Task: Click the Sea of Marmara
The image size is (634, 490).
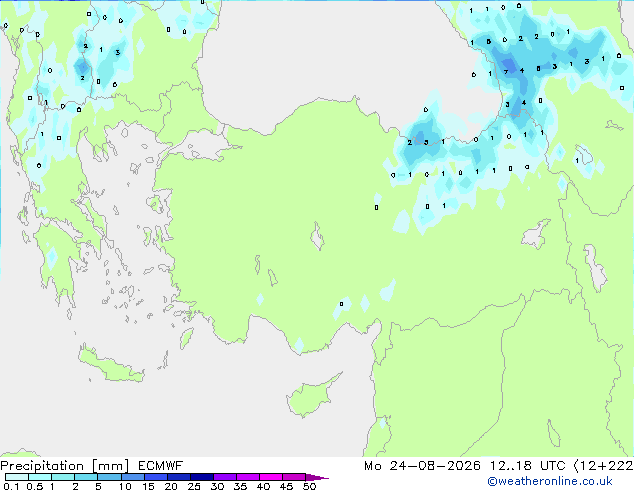Action: click(200, 146)
